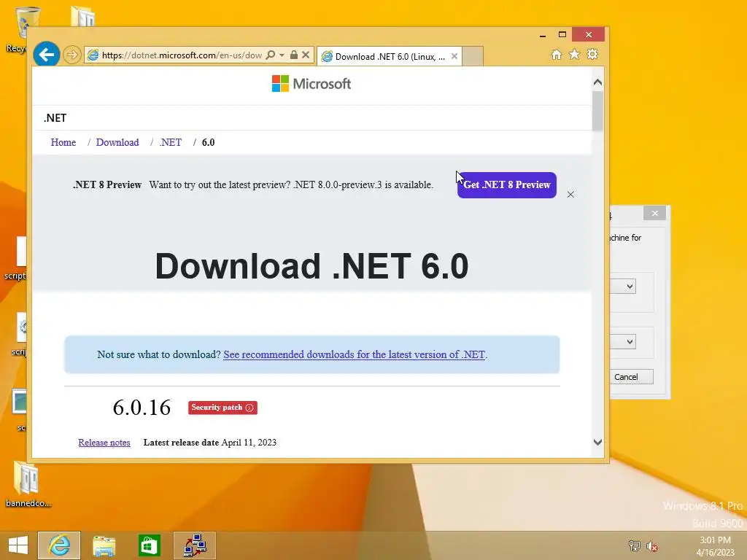Open Internet Explorer Home icon
The width and height of the screenshot is (747, 560).
point(557,54)
